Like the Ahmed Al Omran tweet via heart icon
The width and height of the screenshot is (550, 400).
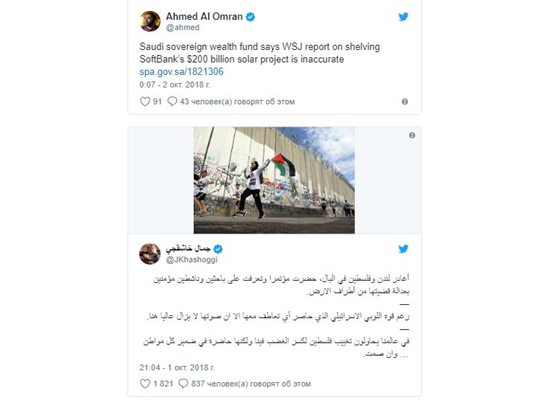(x=145, y=101)
